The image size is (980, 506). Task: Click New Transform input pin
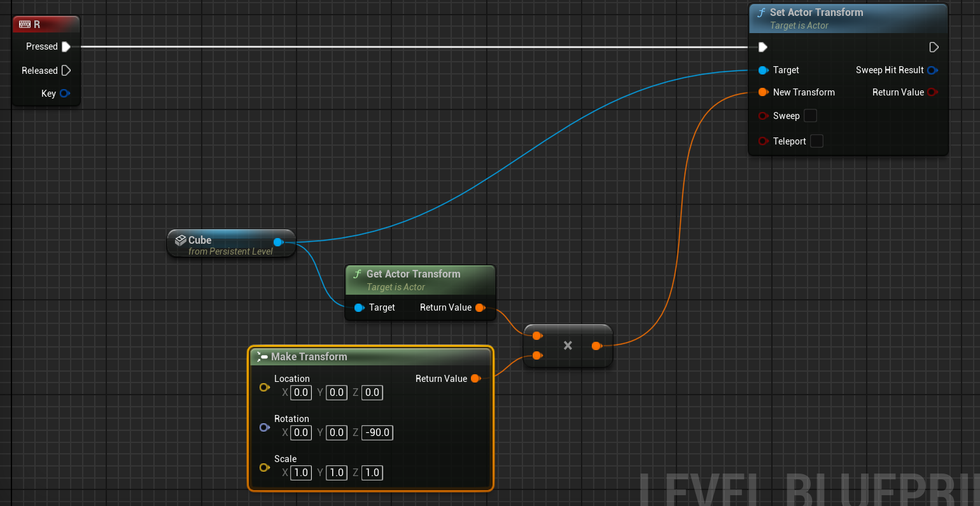click(764, 92)
